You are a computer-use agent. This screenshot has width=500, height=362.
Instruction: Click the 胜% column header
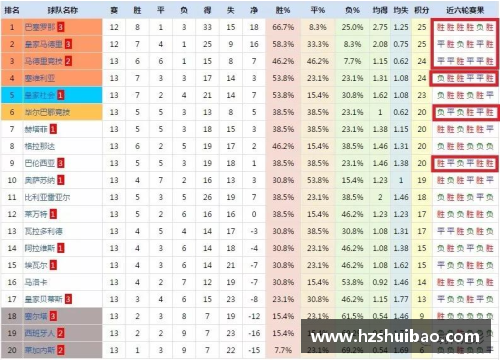283,10
